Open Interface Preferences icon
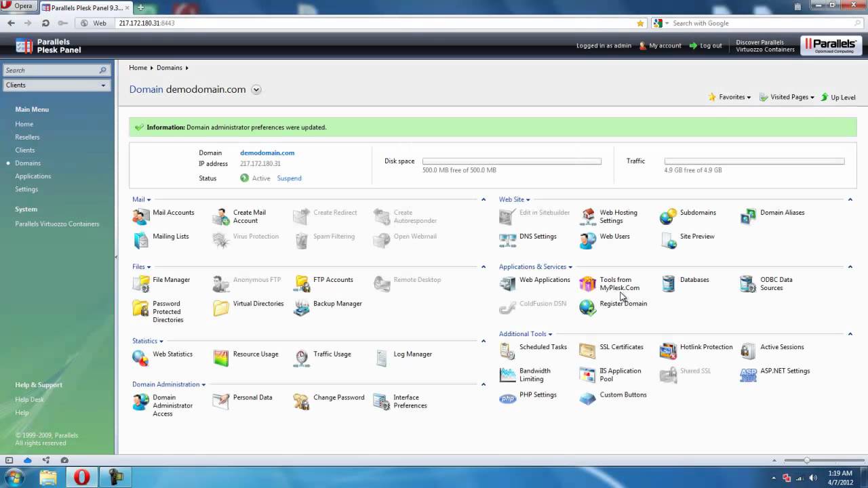The width and height of the screenshot is (868, 488). click(382, 401)
